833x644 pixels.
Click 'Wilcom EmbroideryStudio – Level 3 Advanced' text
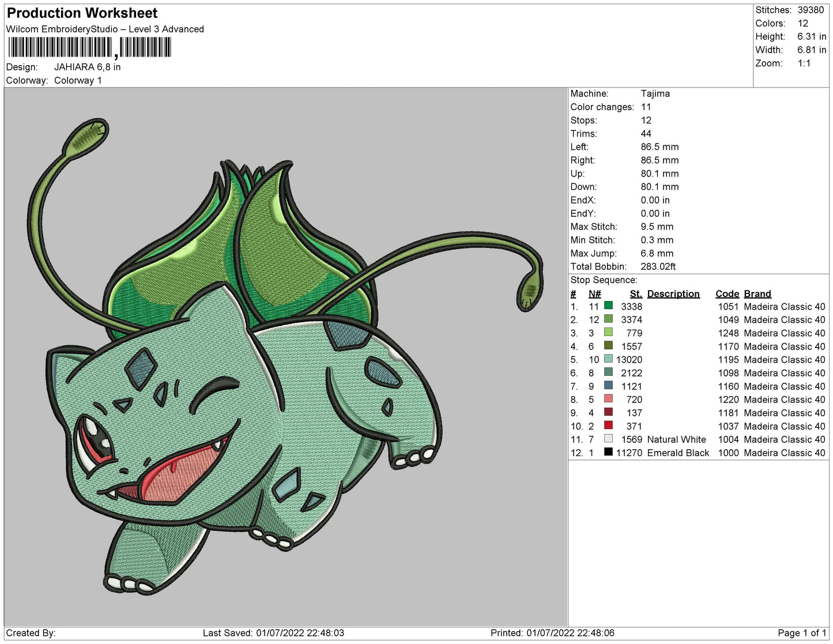[x=105, y=29]
